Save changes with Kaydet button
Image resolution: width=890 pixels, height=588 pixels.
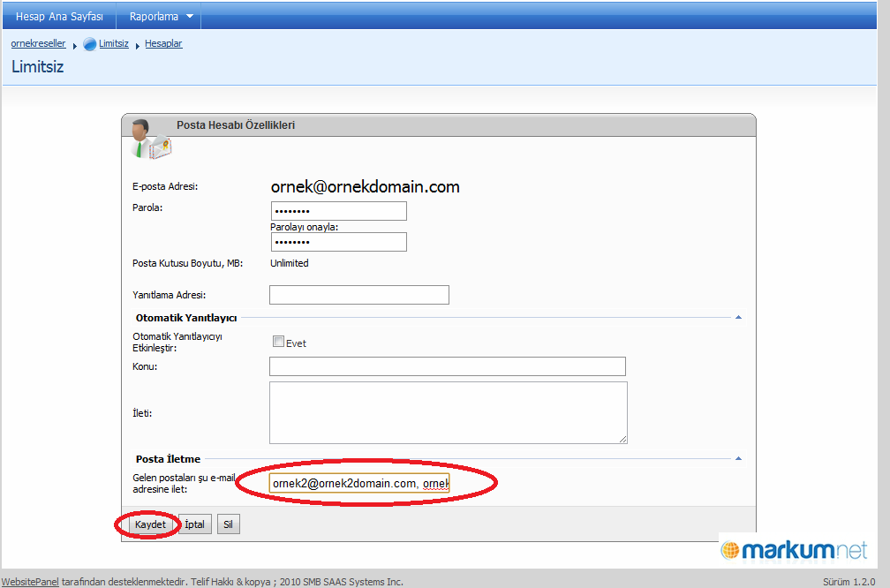coord(150,524)
